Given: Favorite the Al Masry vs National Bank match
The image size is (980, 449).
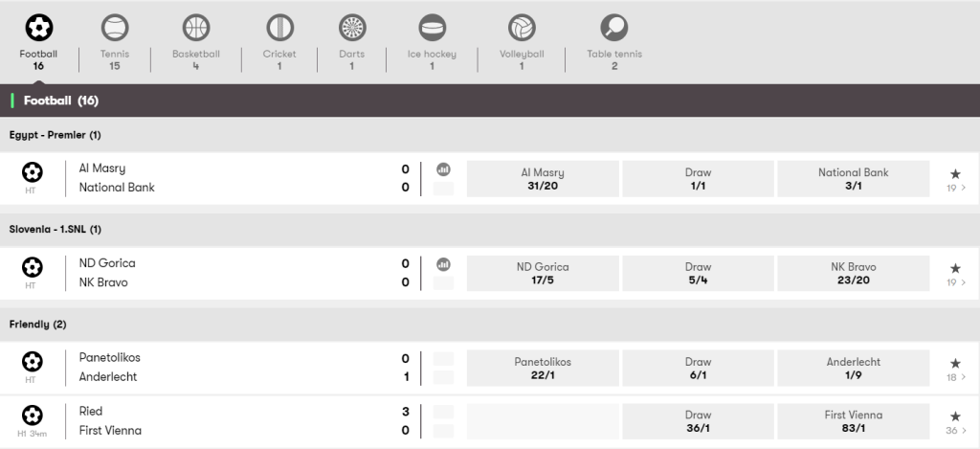Looking at the screenshot, I should 955,174.
